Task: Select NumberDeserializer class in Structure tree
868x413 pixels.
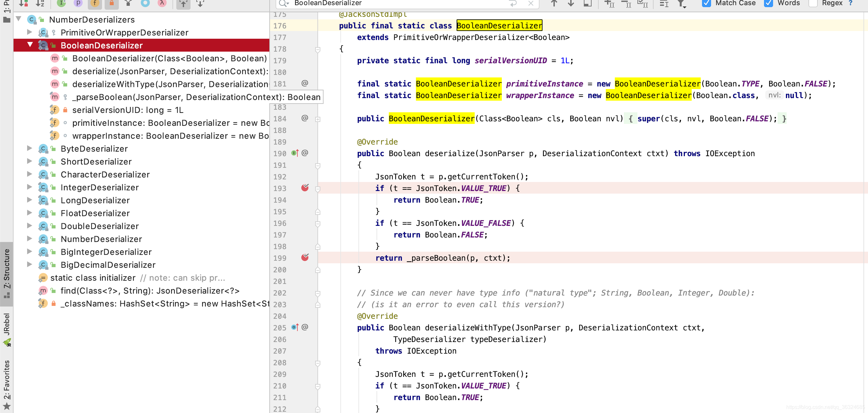Action: (101, 239)
